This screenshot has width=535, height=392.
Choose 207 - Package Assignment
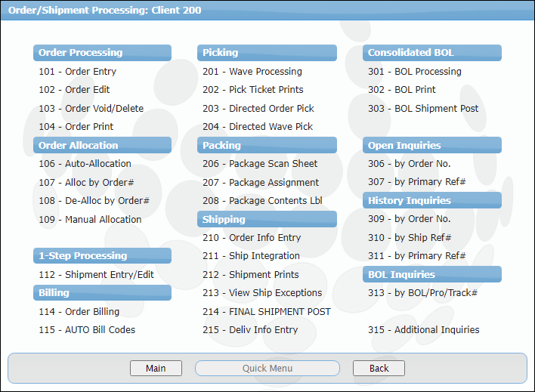coord(260,183)
